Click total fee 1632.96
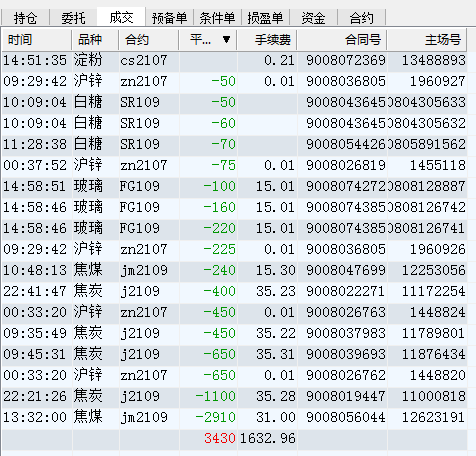The image size is (476, 456). 268,438
